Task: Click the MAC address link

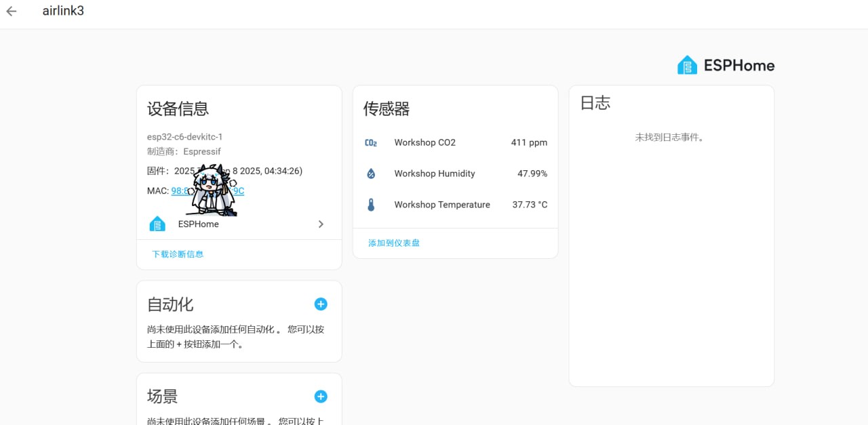Action: click(179, 191)
